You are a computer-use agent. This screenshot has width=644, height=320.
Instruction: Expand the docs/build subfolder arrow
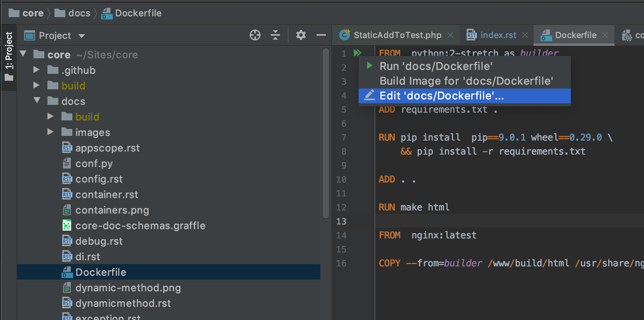pyautogui.click(x=51, y=116)
